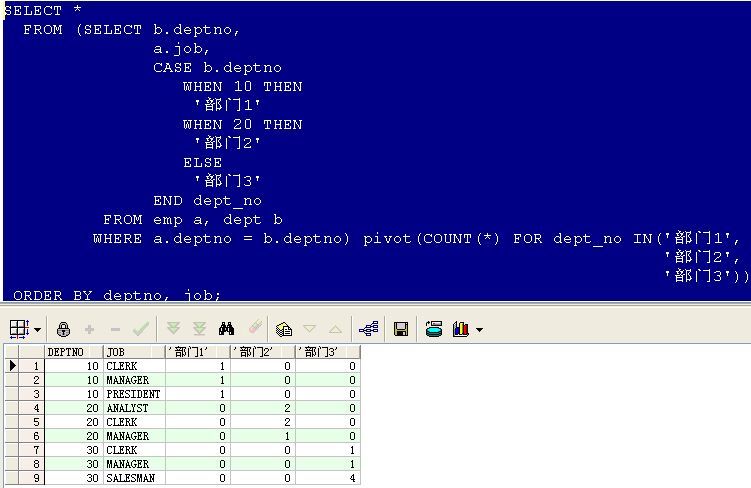Click 'FROM emp a, dept b' line
Image resolution: width=751 pixels, height=488 pixels.
(x=193, y=220)
